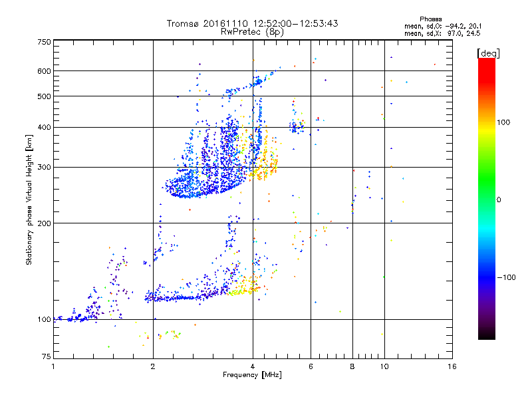Click the '500' height axis tick label

(44, 96)
